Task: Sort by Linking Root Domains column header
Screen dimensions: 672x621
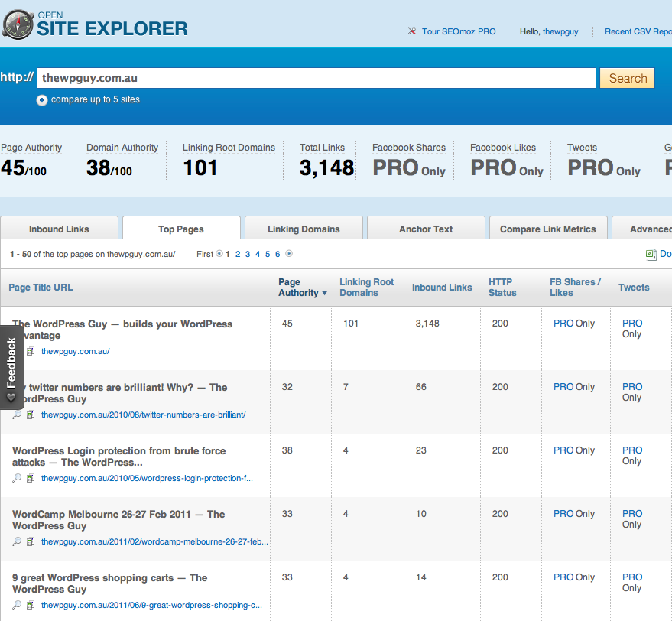Action: click(366, 288)
